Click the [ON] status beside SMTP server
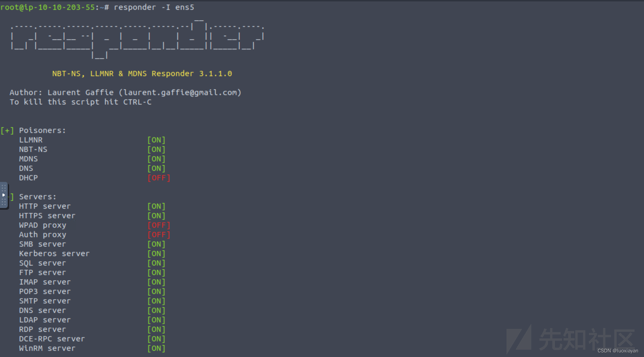Screen dimensions: 644x357 coord(156,301)
